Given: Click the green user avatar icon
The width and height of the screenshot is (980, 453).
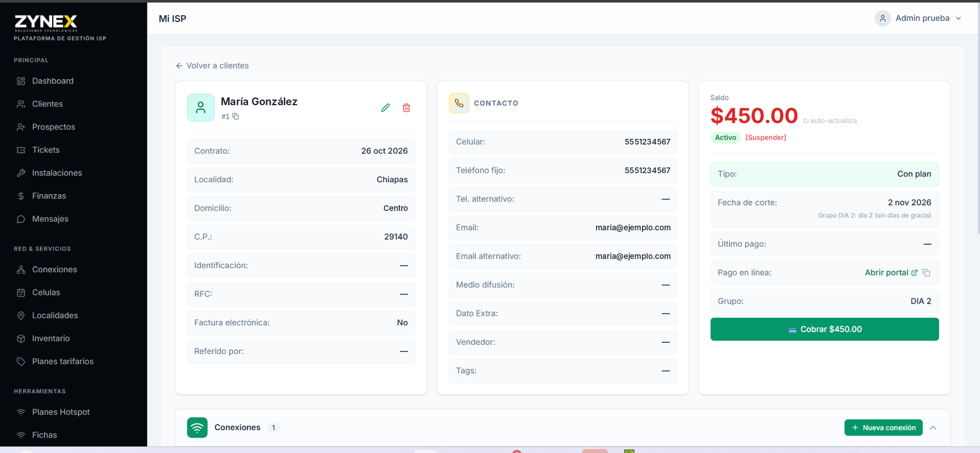Looking at the screenshot, I should (201, 108).
